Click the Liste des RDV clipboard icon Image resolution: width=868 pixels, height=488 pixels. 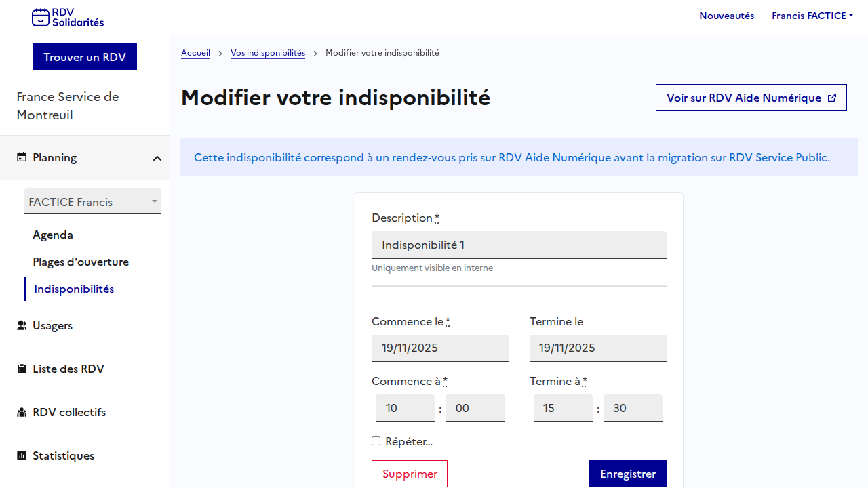tap(22, 369)
